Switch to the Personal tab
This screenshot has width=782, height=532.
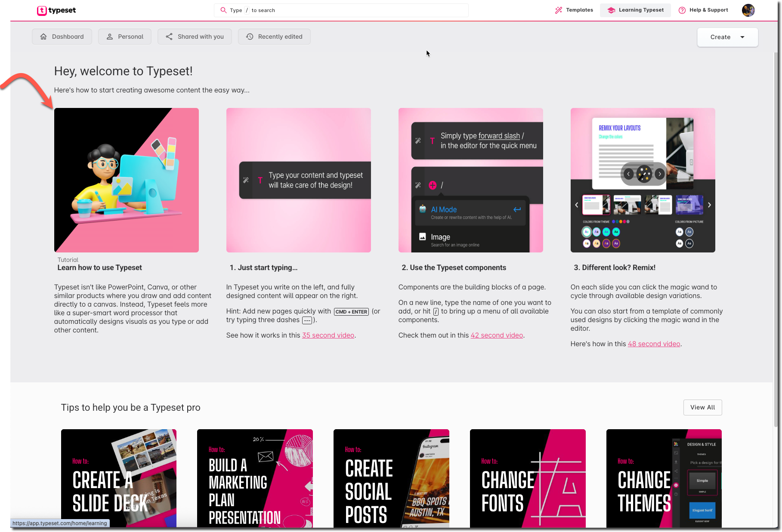[x=125, y=37]
